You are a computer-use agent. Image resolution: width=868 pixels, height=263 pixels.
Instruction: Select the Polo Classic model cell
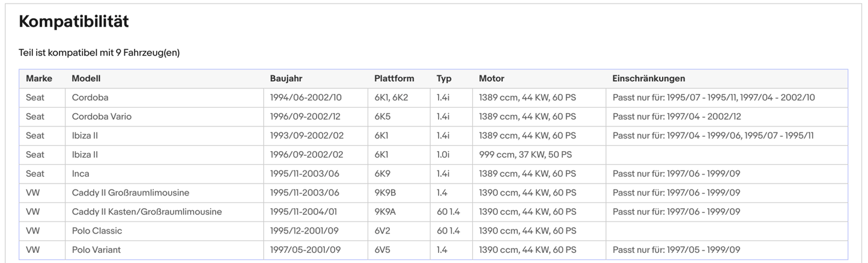97,231
